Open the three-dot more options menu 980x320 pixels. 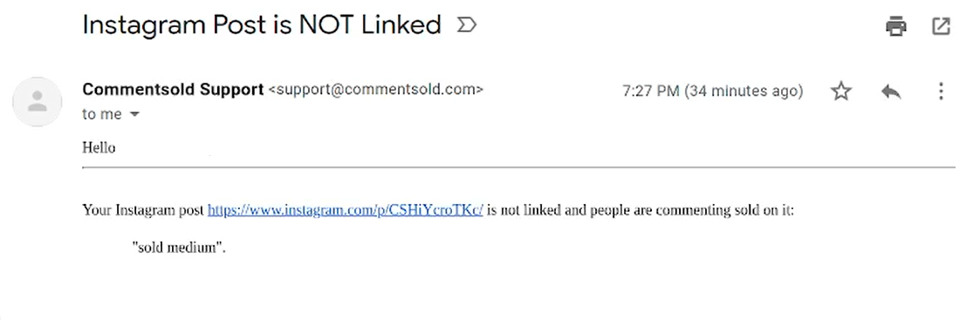941,92
